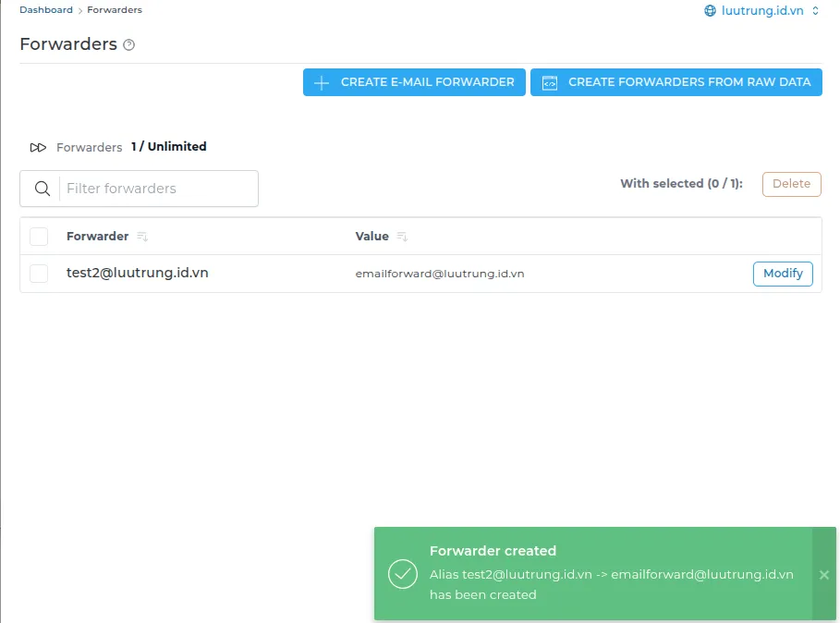Open the Forwarders help question-mark icon
This screenshot has height=623, width=840.
(129, 44)
